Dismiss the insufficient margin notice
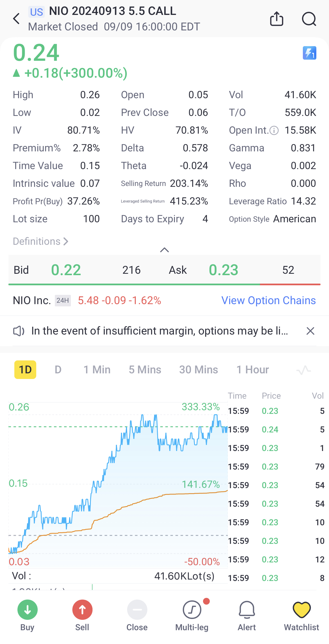This screenshot has height=644, width=329. pos(310,331)
